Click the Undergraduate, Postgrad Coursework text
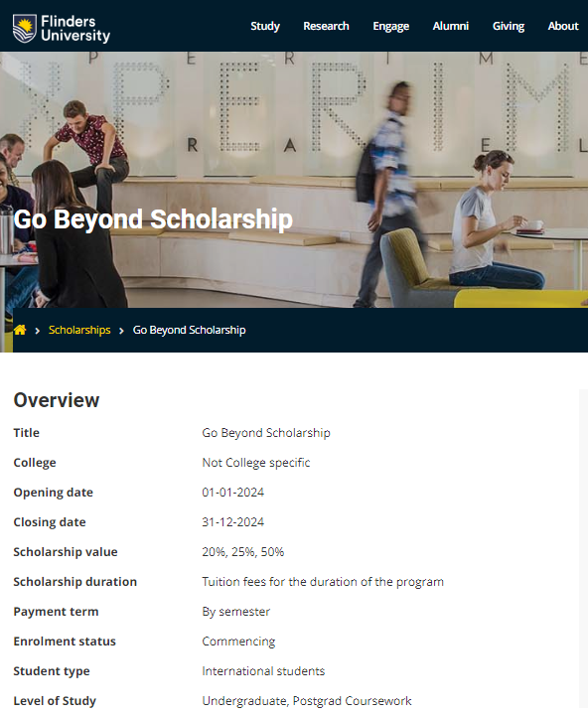 tap(307, 701)
